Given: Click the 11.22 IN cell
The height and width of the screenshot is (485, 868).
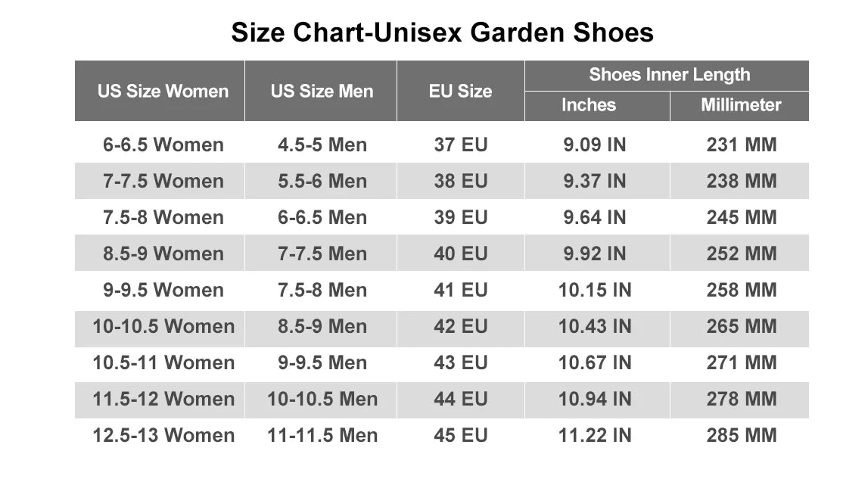Looking at the screenshot, I should tap(595, 435).
